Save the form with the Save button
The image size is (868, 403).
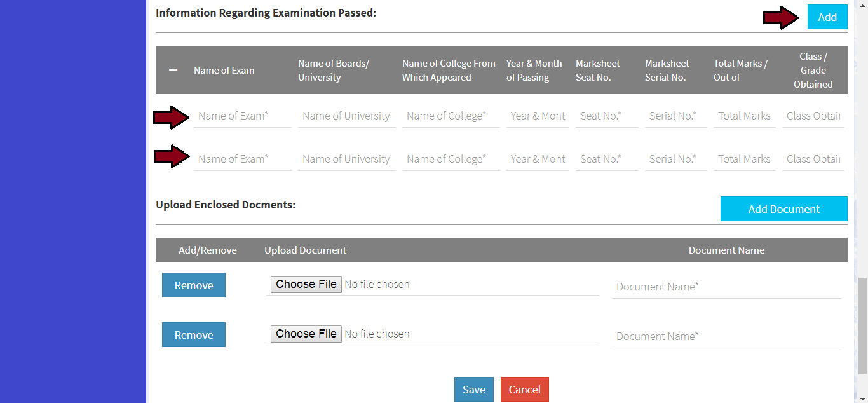point(473,390)
